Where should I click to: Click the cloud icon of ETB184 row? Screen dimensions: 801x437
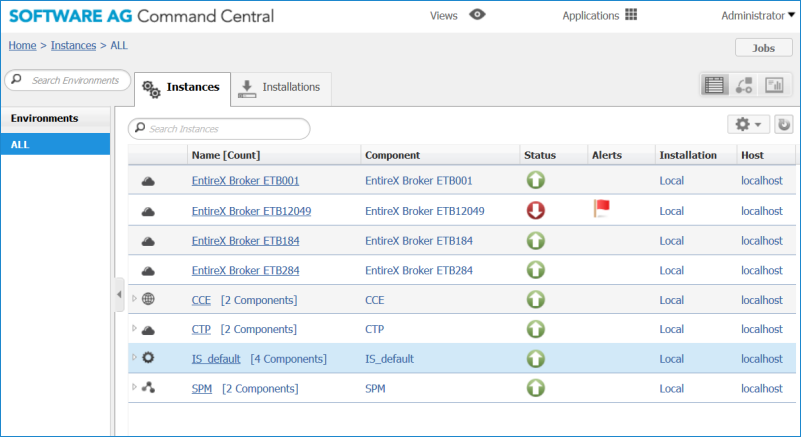[x=148, y=241]
